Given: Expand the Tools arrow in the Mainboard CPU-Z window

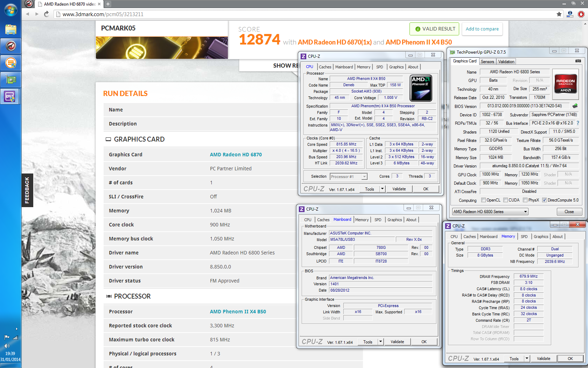Looking at the screenshot, I should [x=380, y=342].
